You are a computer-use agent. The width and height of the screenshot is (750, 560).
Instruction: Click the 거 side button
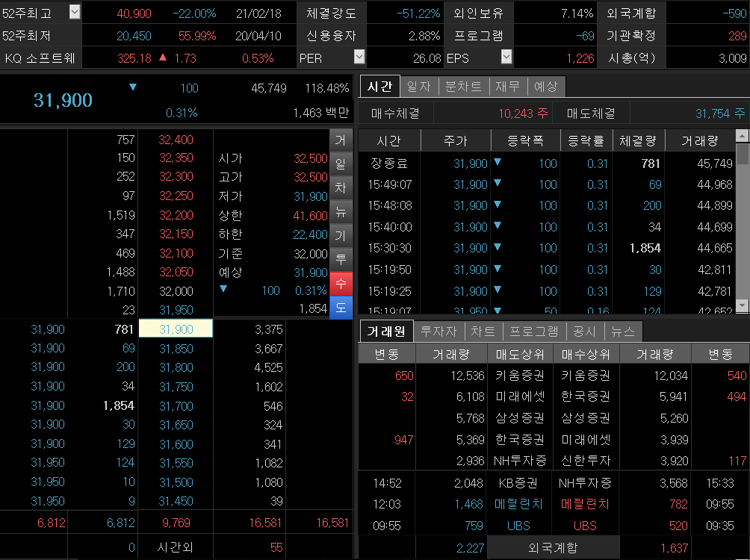click(x=341, y=140)
